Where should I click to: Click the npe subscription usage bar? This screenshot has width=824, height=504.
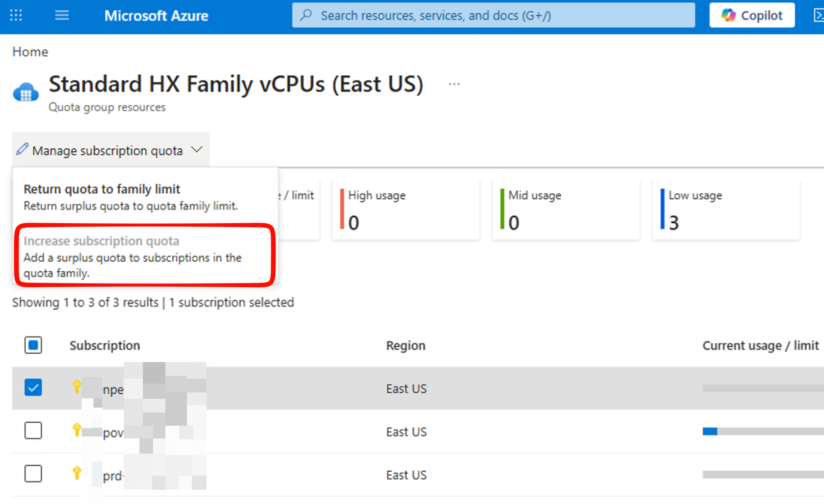tap(763, 388)
